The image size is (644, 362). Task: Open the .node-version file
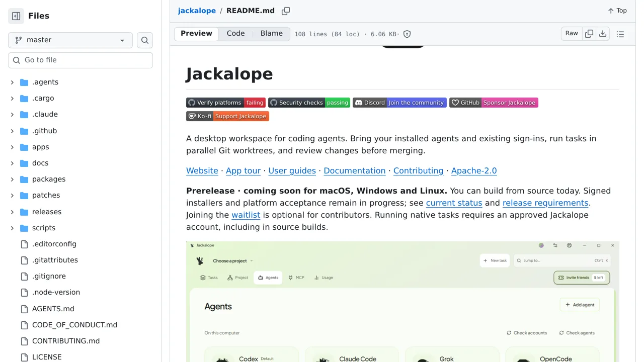(x=56, y=293)
